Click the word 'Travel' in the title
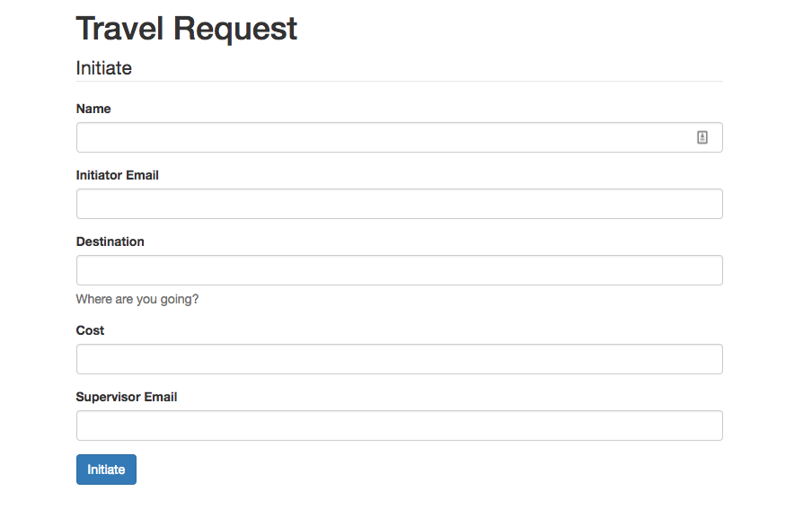The height and width of the screenshot is (509, 812). click(120, 29)
